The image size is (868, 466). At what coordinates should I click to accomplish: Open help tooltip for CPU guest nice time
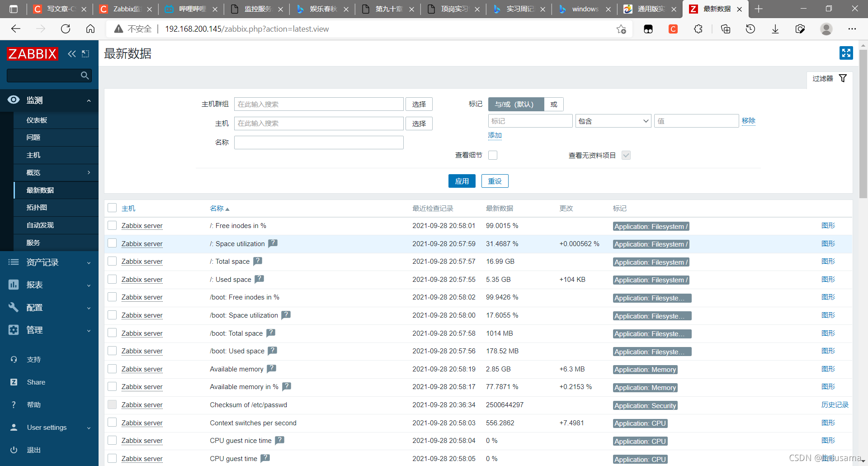(279, 440)
